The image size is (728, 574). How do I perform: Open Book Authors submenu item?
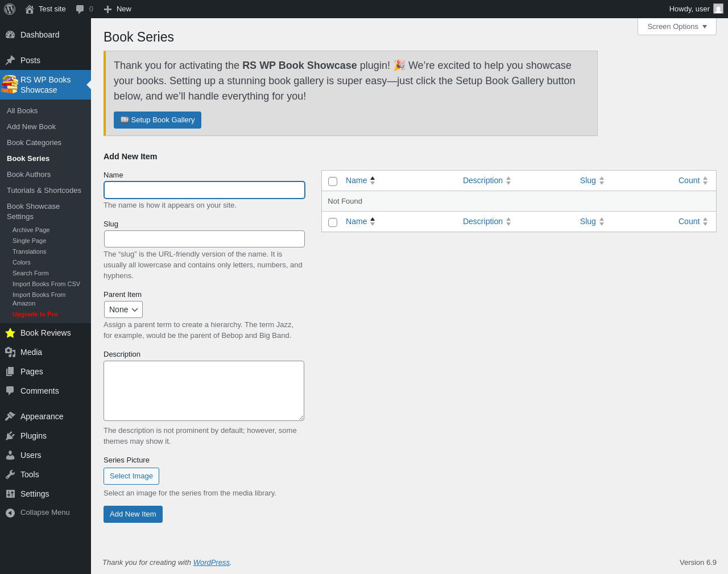tap(28, 175)
